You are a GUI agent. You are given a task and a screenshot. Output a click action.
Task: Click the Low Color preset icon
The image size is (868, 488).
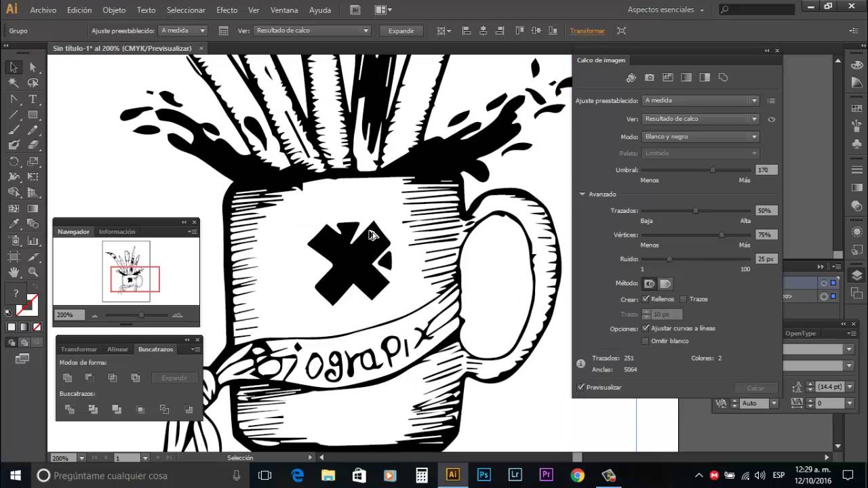[667, 78]
